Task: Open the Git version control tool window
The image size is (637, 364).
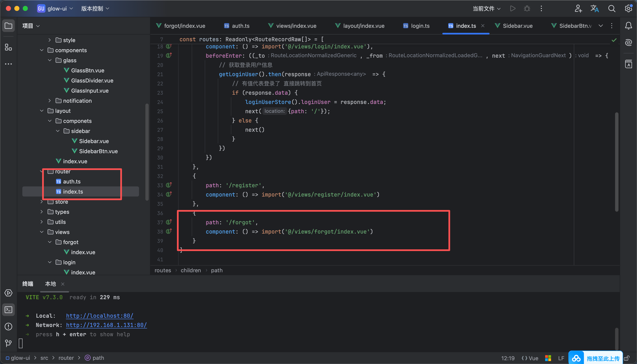Action: coord(8,343)
